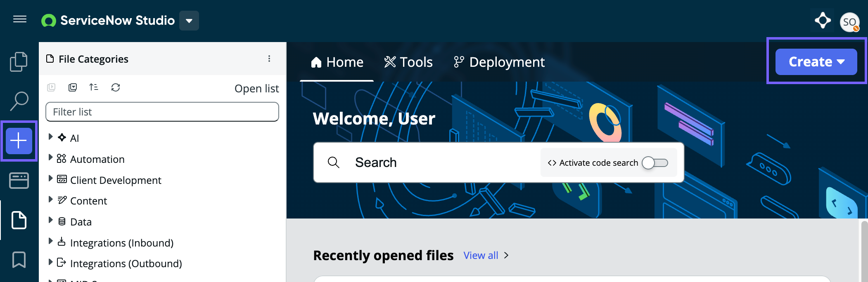This screenshot has width=868, height=282.
Task: Open the ServiceNow Studio dropdown arrow
Action: point(189,21)
